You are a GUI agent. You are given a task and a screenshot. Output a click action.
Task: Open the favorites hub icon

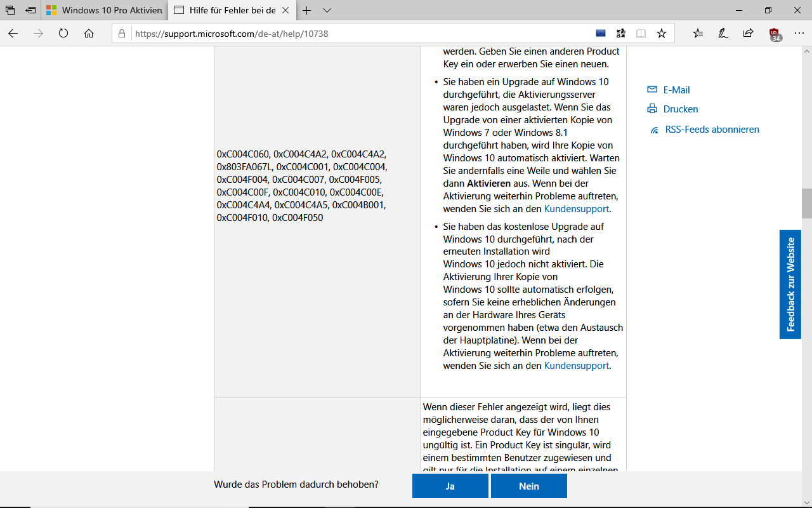click(698, 33)
